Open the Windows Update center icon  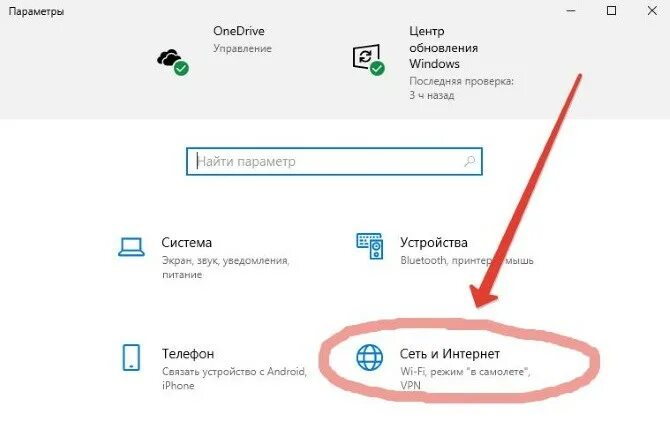click(x=368, y=59)
